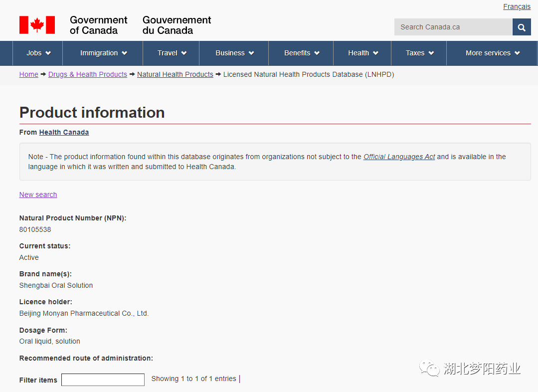This screenshot has width=538, height=392.
Task: Focus the Search Canada.ca input field
Action: tap(453, 27)
